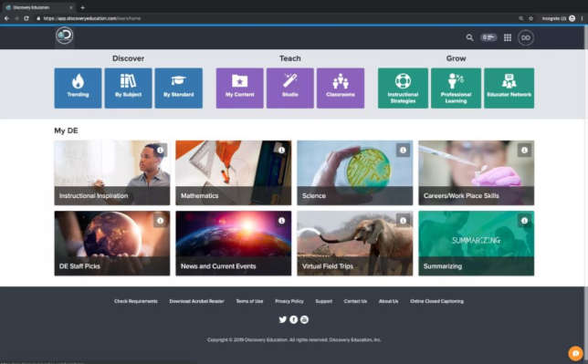Image resolution: width=588 pixels, height=364 pixels.
Task: Open the About Us footer link
Action: point(389,301)
